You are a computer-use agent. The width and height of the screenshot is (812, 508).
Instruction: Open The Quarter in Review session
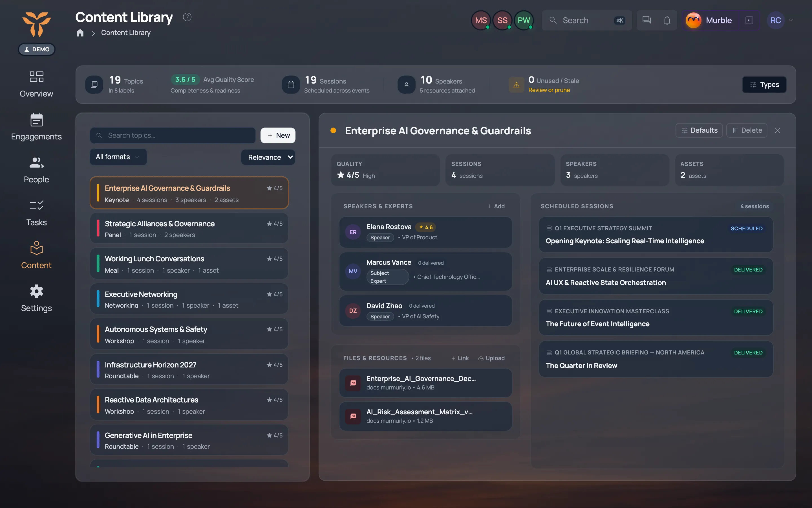(x=656, y=359)
